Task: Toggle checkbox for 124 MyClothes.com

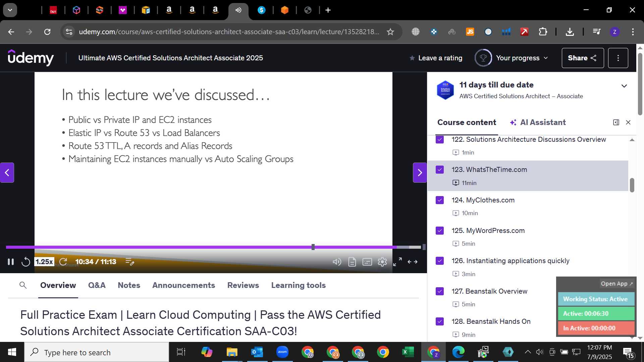Action: coord(440,200)
